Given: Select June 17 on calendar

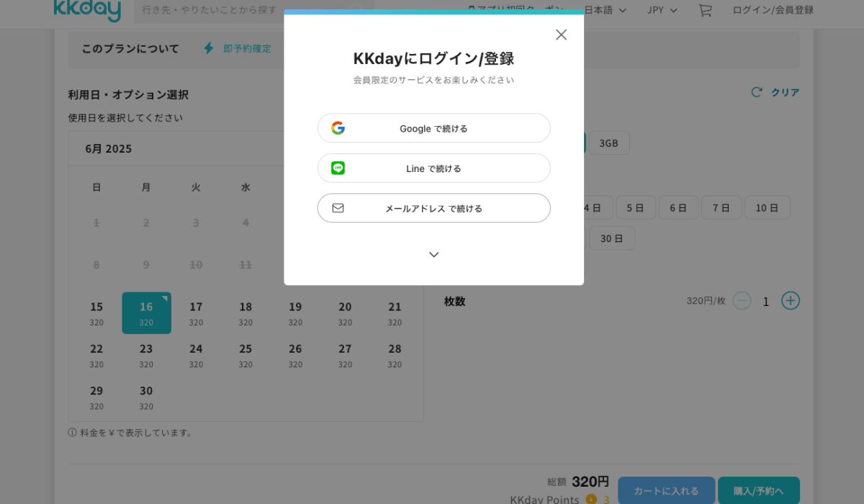Looking at the screenshot, I should (x=196, y=313).
